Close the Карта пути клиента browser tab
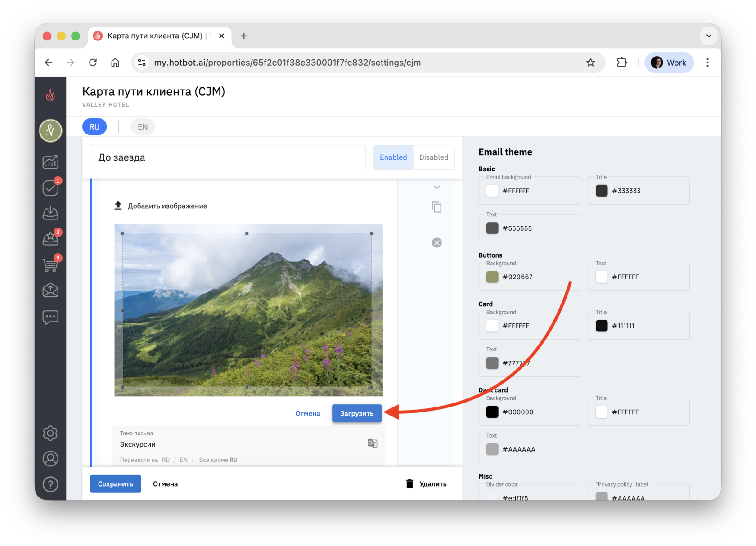Image resolution: width=756 pixels, height=546 pixels. point(222,36)
